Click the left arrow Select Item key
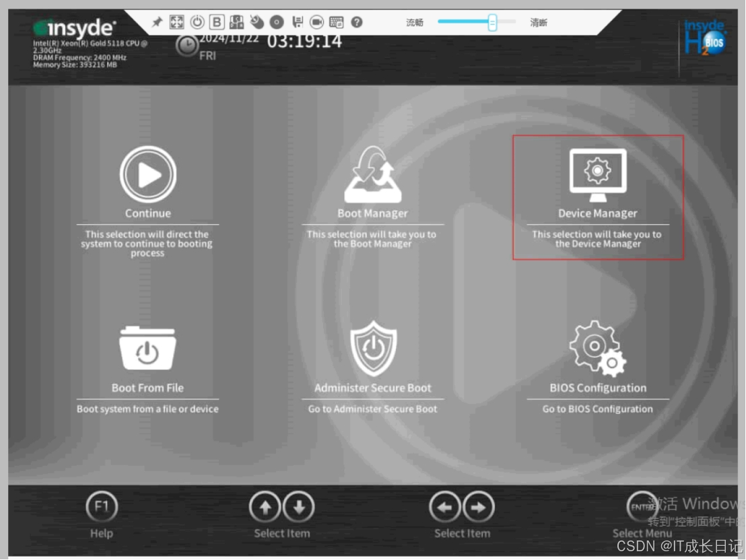This screenshot has height=560, width=746. [445, 508]
